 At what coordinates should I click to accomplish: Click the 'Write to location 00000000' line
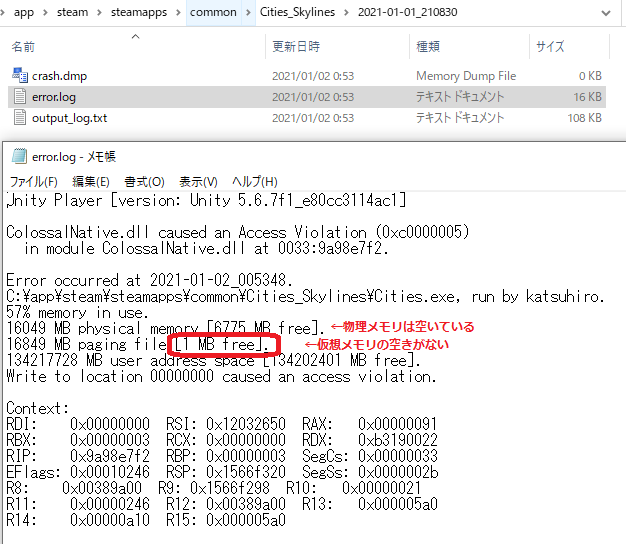(x=222, y=376)
